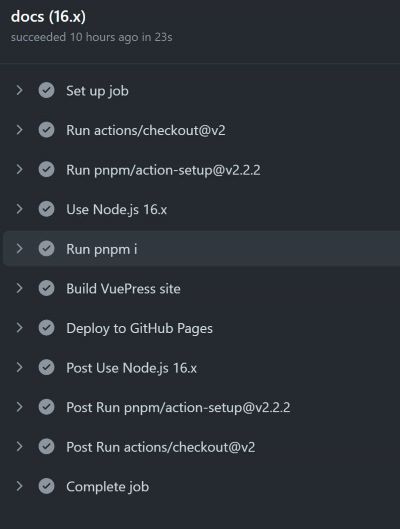Screen dimensions: 400x529
Task: Select the Post Run actions/checkout@v2 step
Action: pos(201,447)
